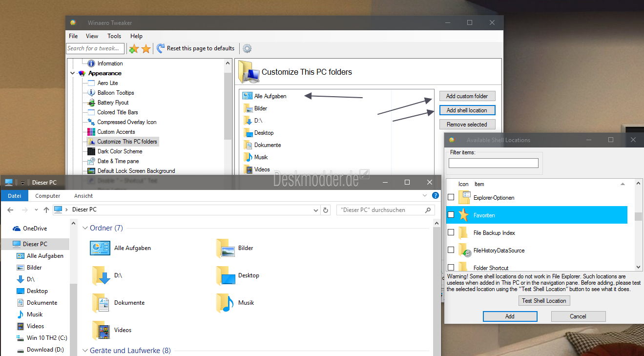Select Musik in Winaero folder list

[261, 157]
